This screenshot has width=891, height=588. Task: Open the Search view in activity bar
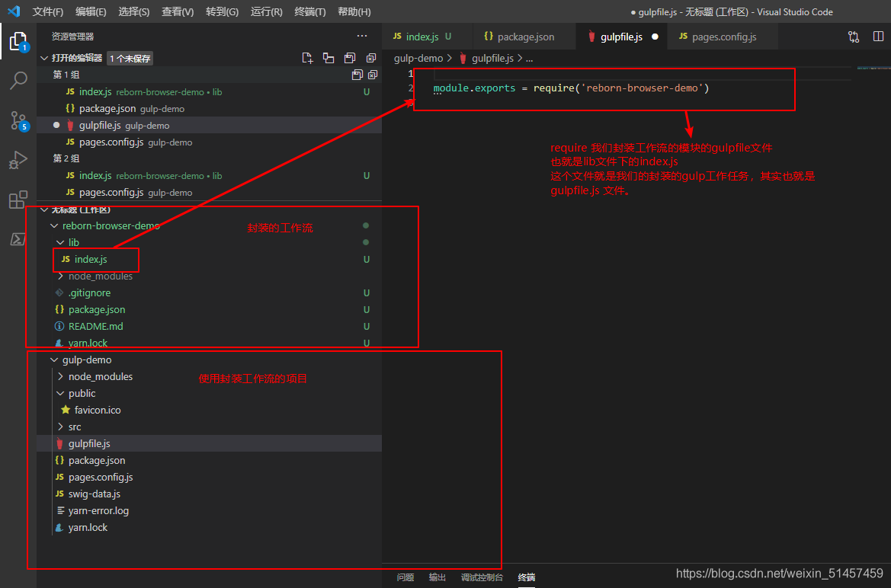click(18, 80)
